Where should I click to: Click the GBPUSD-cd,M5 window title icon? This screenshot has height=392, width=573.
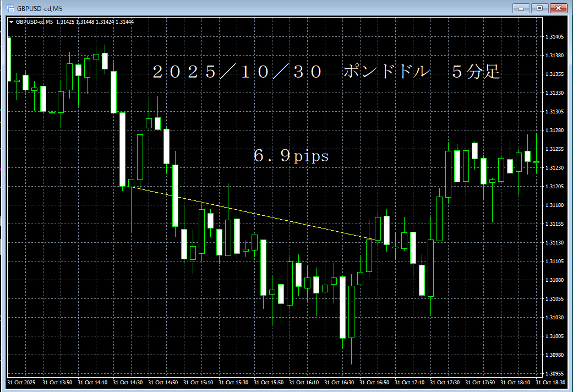[10, 8]
